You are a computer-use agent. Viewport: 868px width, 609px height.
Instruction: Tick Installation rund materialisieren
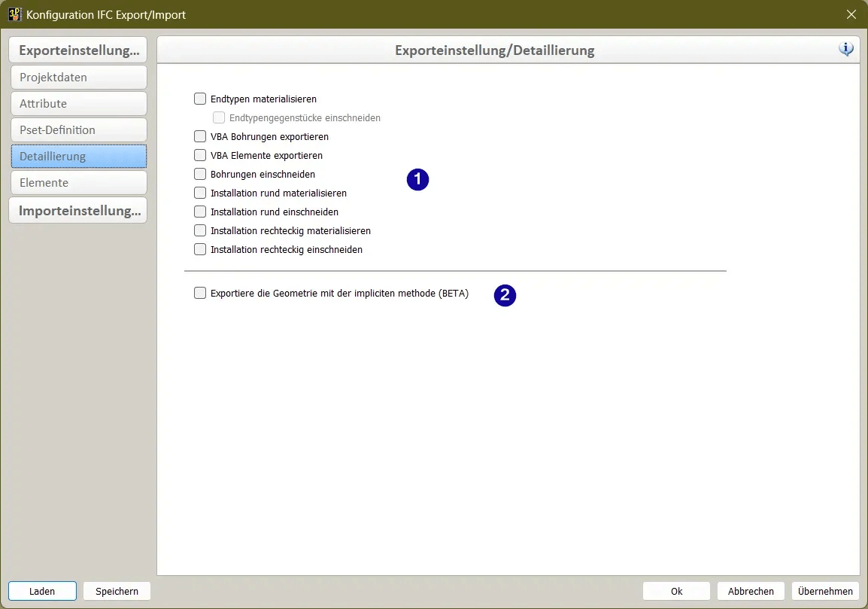coord(200,193)
